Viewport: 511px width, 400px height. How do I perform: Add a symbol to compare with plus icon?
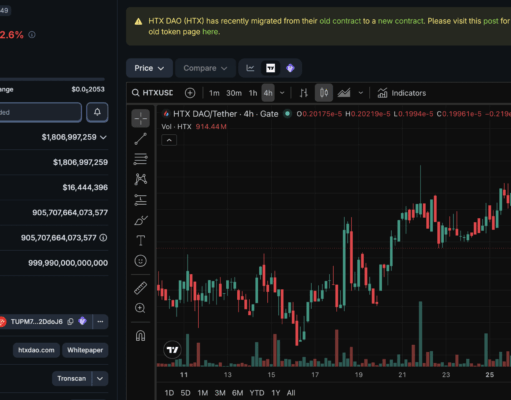pyautogui.click(x=190, y=93)
